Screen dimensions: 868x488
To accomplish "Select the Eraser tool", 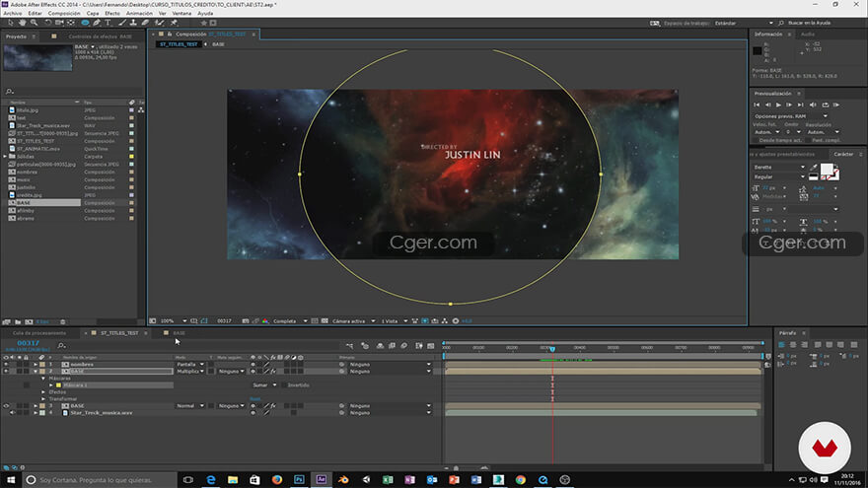I will (145, 23).
